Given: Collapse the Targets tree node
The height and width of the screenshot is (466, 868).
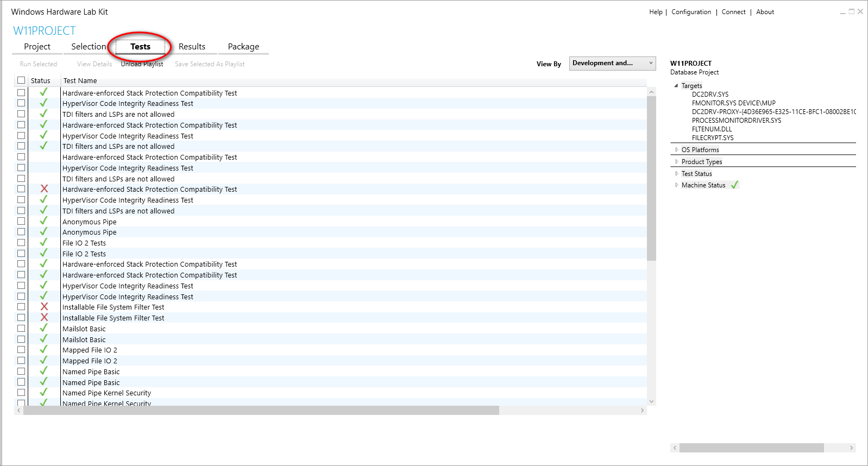Looking at the screenshot, I should point(676,86).
